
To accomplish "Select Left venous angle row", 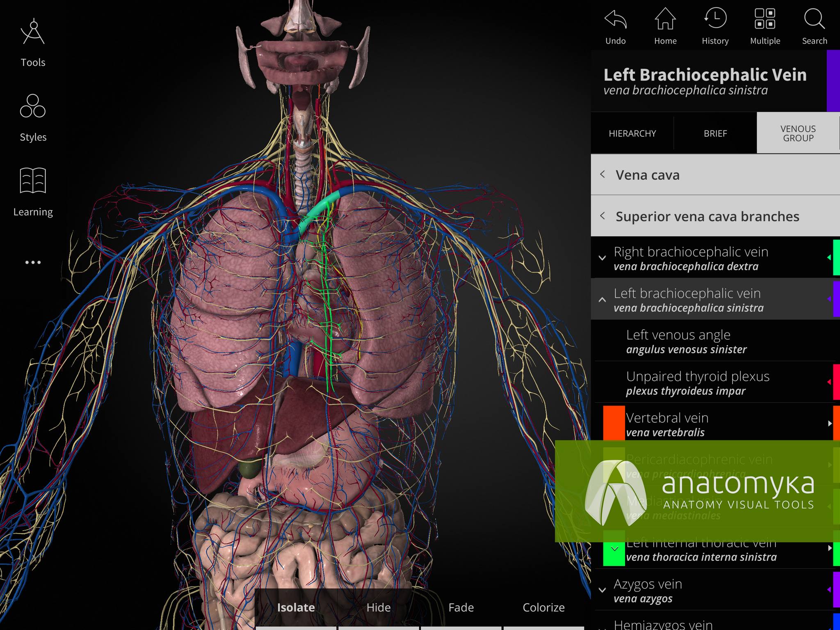I will click(715, 341).
